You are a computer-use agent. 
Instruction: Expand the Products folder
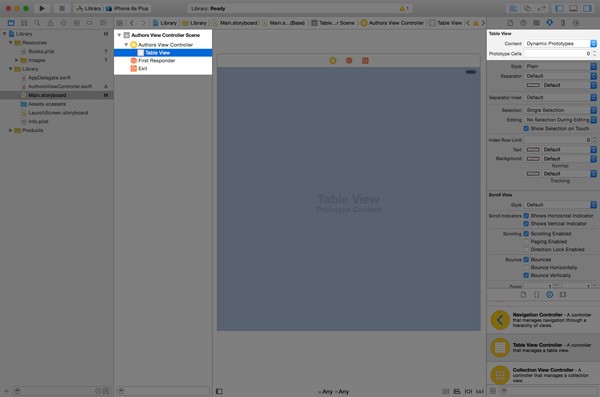pos(10,130)
